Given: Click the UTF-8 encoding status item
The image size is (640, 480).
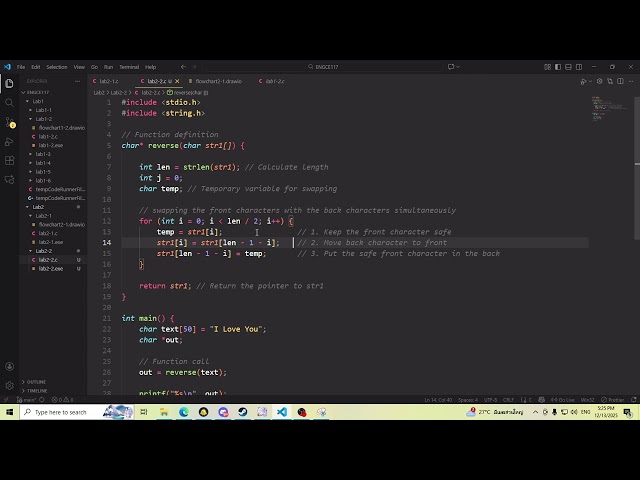Looking at the screenshot, I should (x=490, y=400).
